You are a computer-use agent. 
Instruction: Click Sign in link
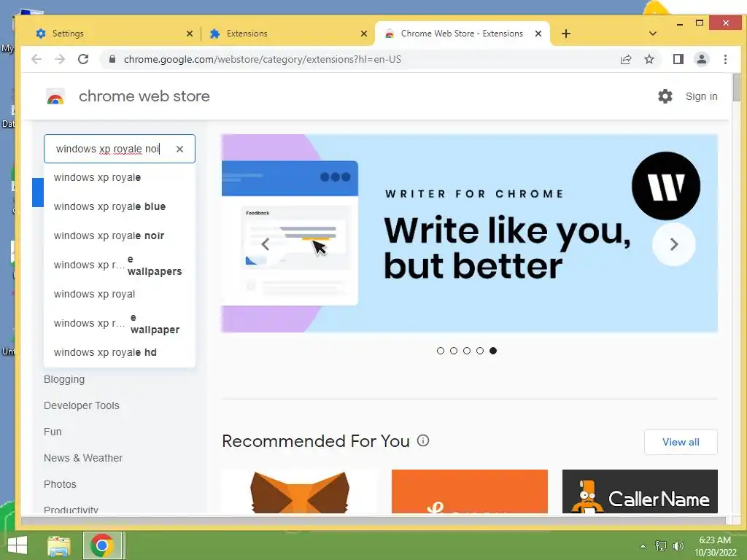click(701, 96)
